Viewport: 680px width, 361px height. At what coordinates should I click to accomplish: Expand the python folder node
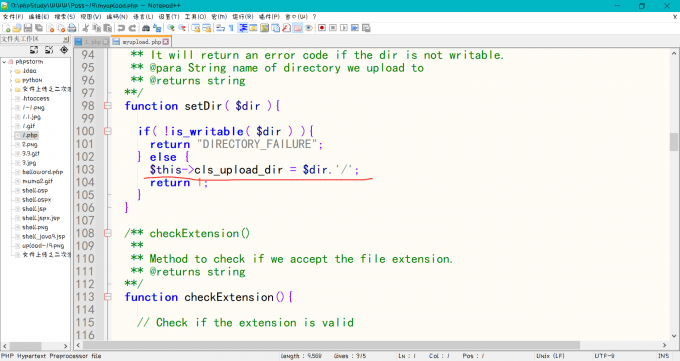11,80
